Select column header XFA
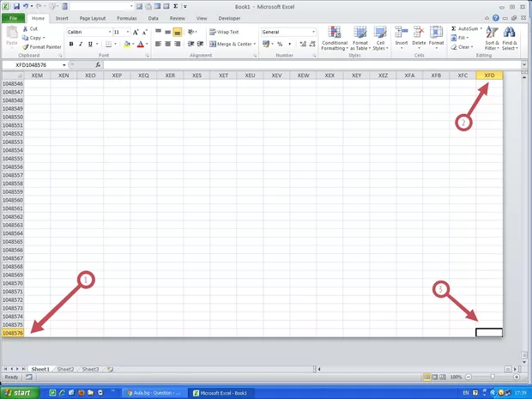 409,76
